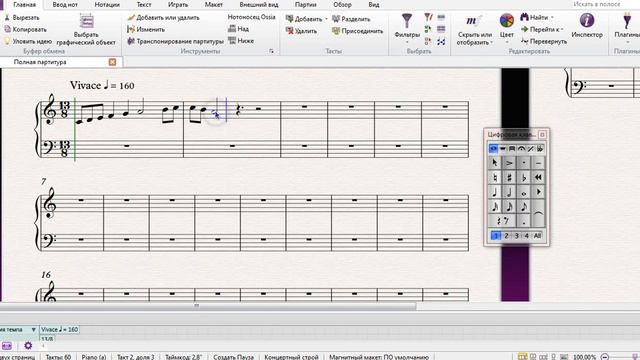This screenshot has height=360, width=640.
Task: Click the Copy icon
Action: (x=7, y=29)
